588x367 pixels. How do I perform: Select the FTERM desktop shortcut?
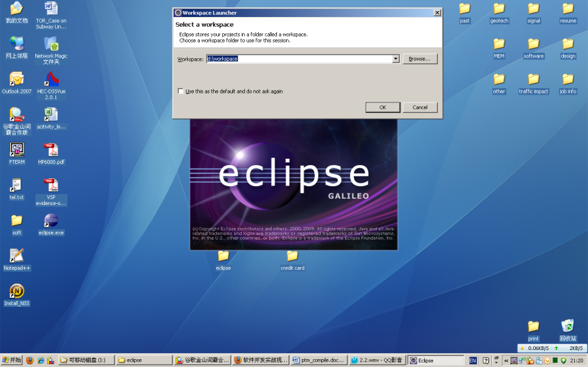pyautogui.click(x=16, y=153)
